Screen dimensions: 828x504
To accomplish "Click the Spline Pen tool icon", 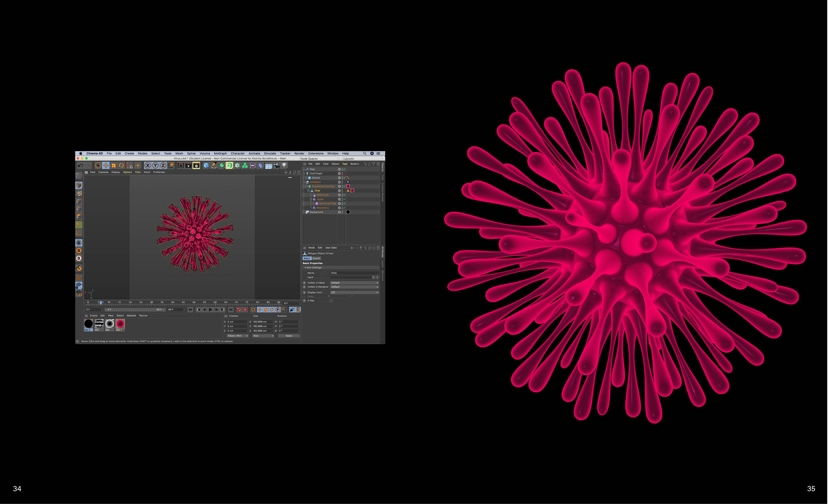I will [x=214, y=166].
